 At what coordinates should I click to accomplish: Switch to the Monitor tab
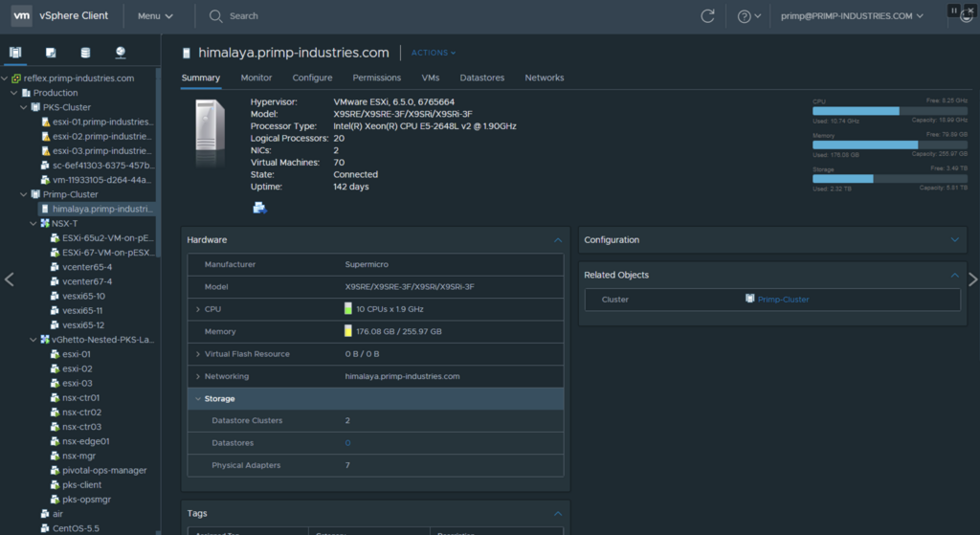[x=256, y=78]
